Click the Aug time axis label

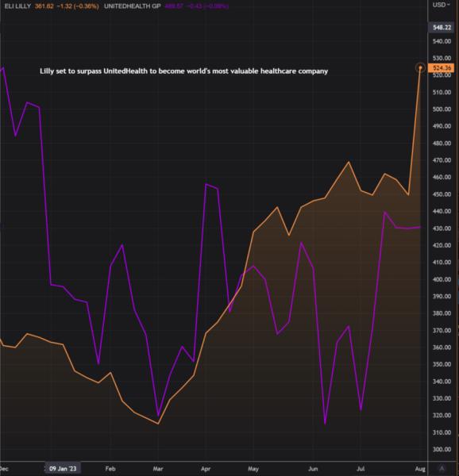420,469
